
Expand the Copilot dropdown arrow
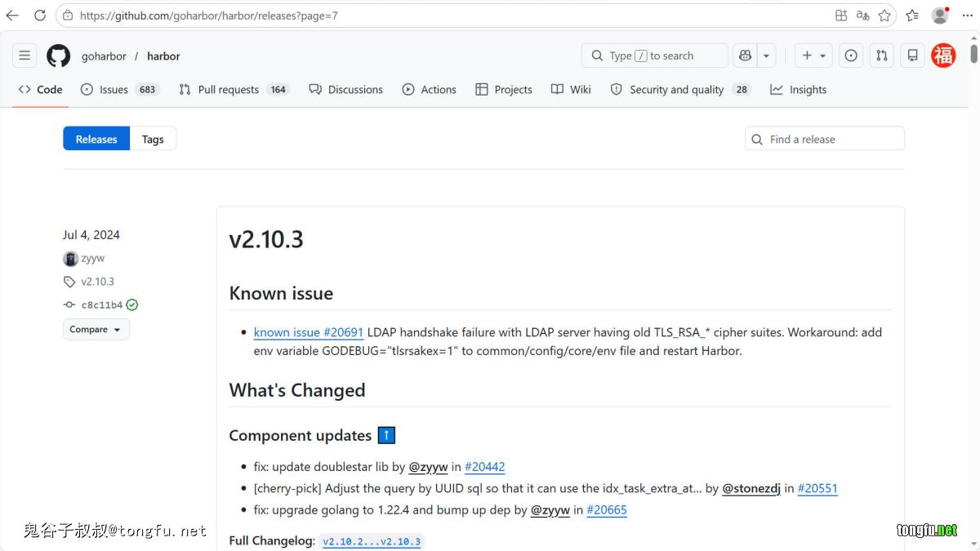(766, 56)
